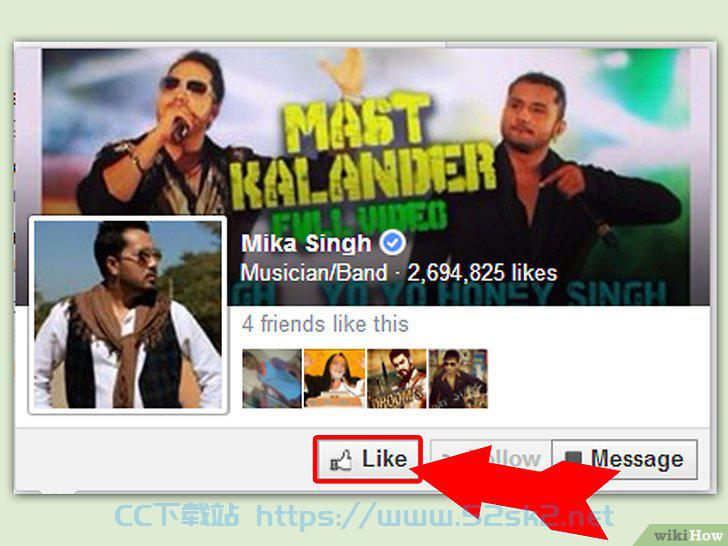
Task: Click the blue verified badge icon
Action: point(393,243)
